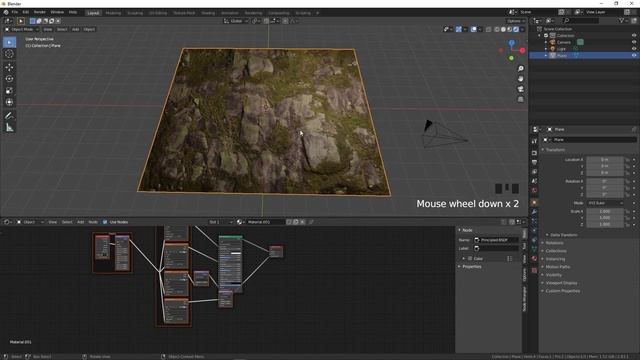The image size is (640, 360).
Task: Open Options dropdown in viewport
Action: tap(516, 21)
